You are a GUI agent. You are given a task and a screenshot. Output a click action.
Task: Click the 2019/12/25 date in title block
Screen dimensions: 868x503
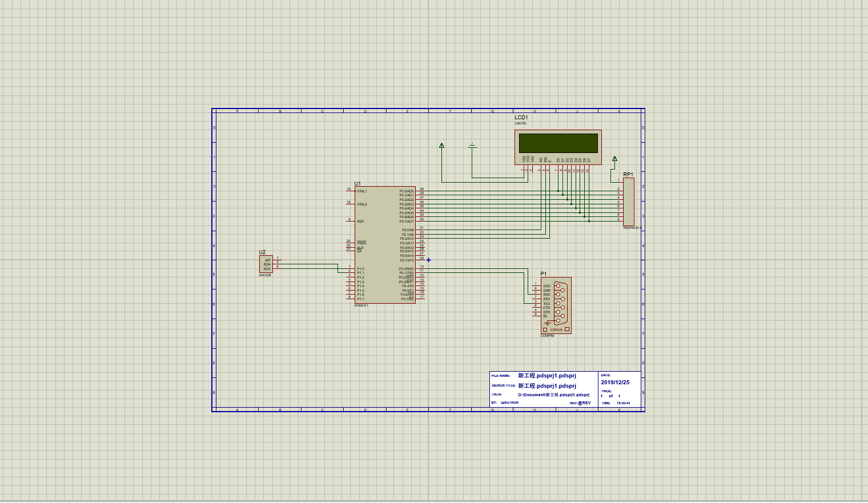pyautogui.click(x=615, y=383)
